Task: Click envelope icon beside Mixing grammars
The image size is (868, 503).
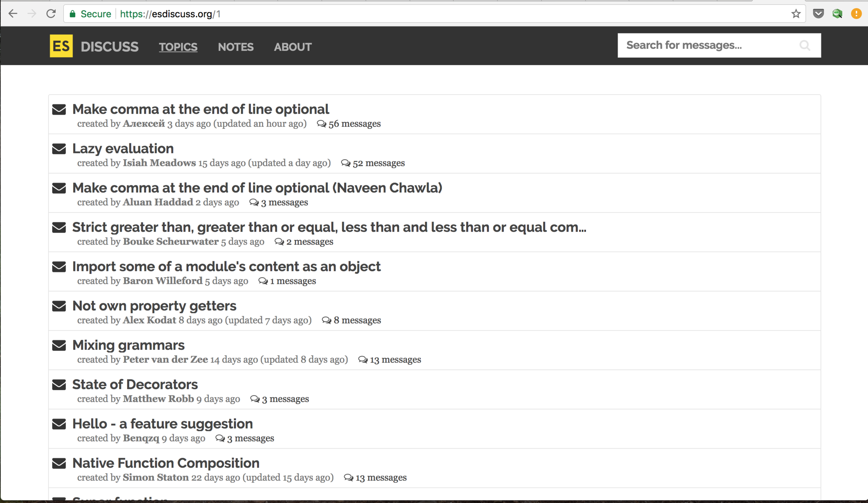Action: point(59,345)
